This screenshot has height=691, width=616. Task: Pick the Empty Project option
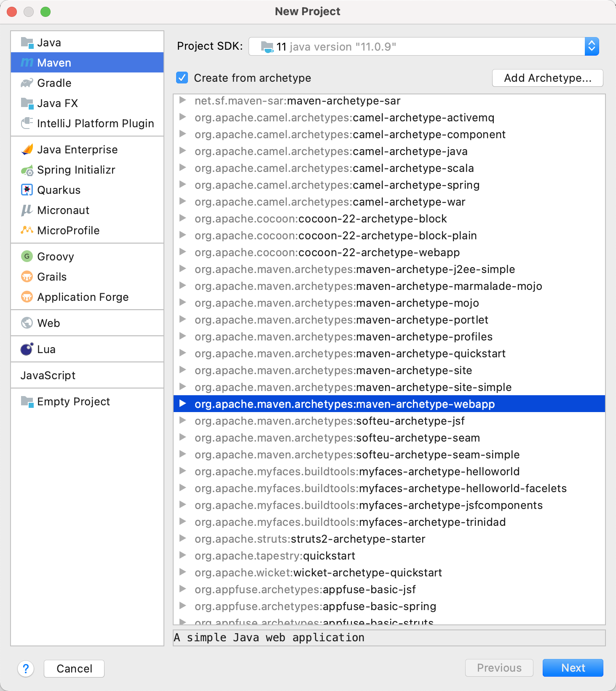click(x=87, y=402)
